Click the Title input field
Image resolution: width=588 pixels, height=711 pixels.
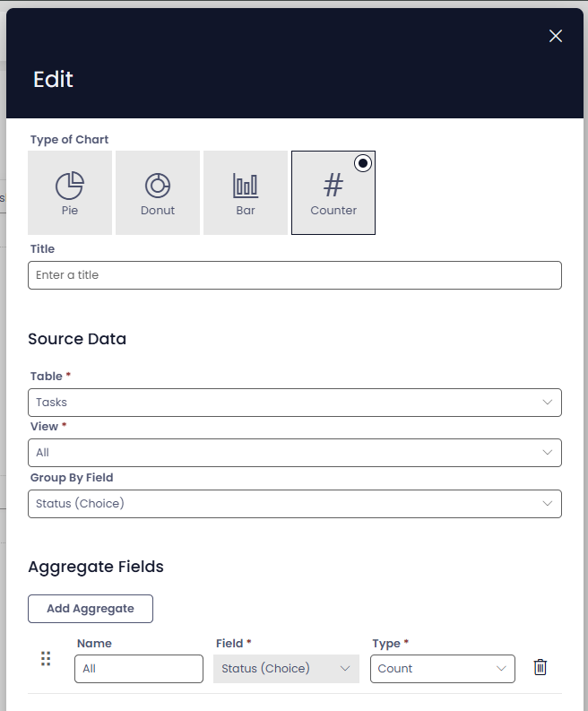[294, 275]
